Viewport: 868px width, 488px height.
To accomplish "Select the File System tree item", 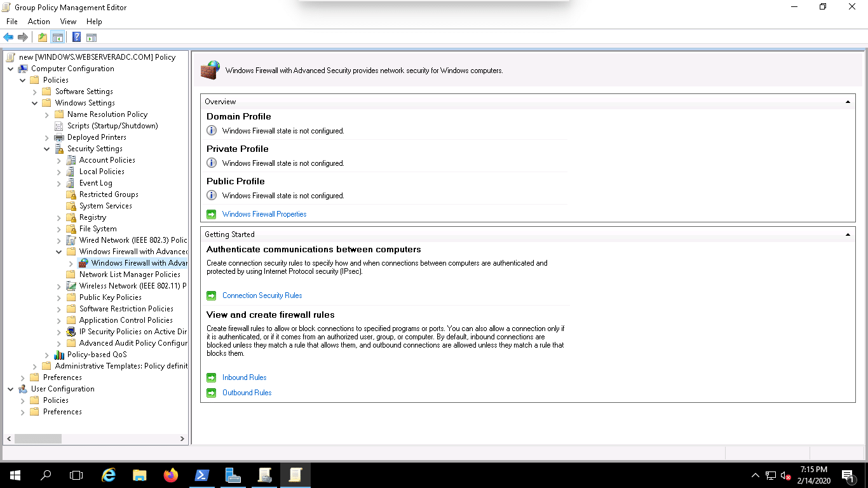I will pyautogui.click(x=98, y=229).
